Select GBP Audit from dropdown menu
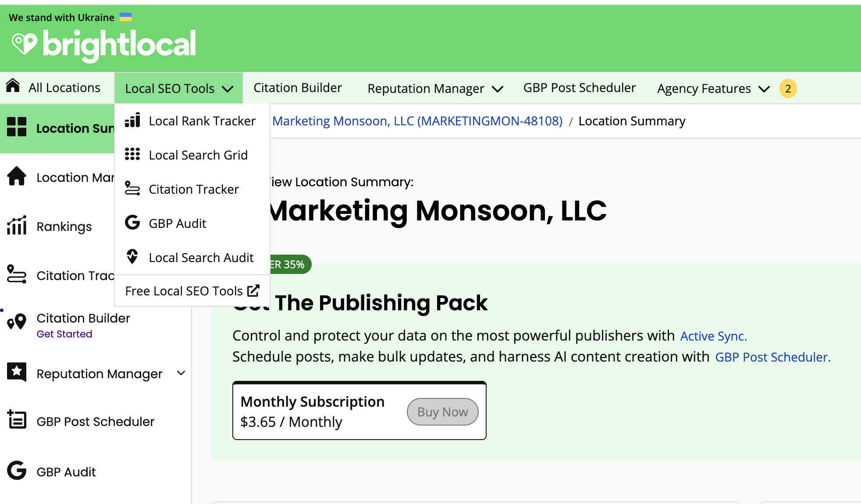 click(x=192, y=224)
